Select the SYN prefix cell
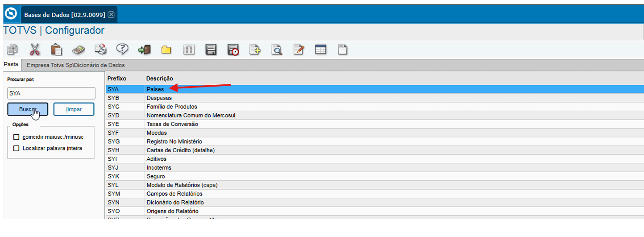 [x=125, y=203]
